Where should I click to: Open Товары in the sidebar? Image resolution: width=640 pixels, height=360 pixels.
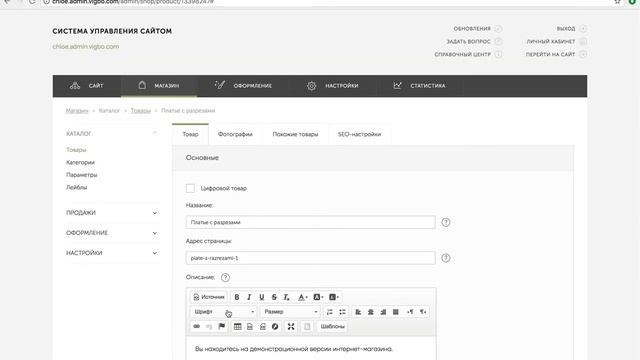pos(76,150)
